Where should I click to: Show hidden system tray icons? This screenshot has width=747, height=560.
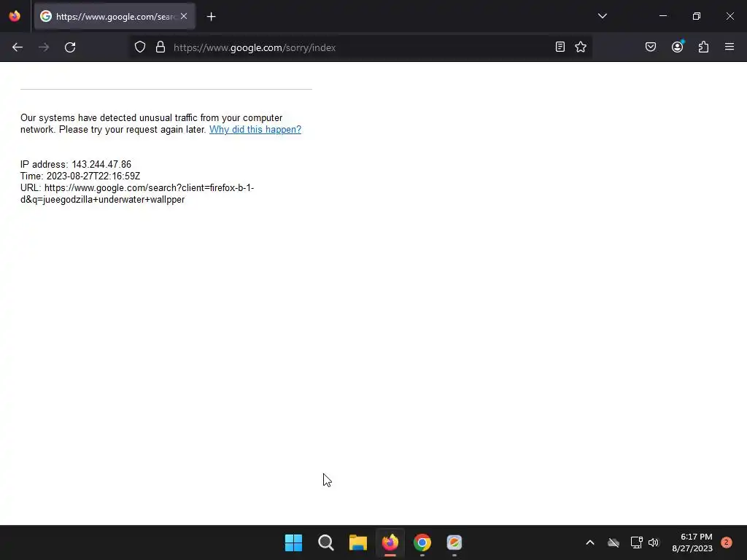[x=589, y=542]
